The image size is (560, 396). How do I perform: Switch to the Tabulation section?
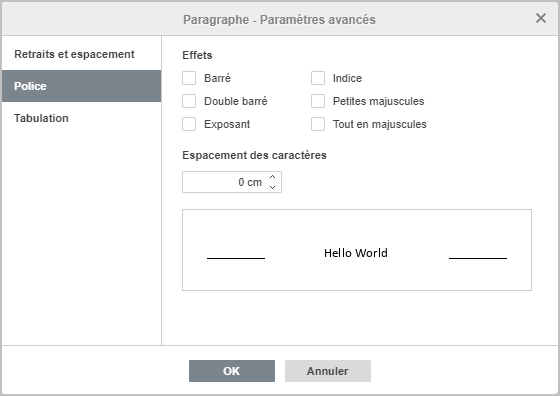81,118
